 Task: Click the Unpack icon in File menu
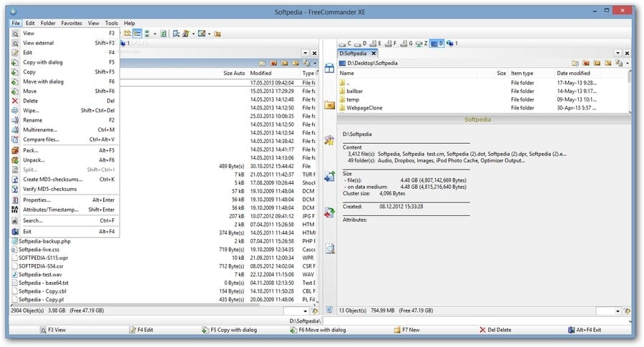coord(15,160)
